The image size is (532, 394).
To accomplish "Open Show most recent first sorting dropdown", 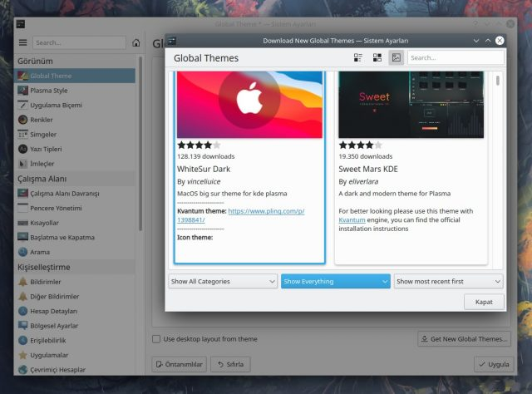I will (449, 281).
